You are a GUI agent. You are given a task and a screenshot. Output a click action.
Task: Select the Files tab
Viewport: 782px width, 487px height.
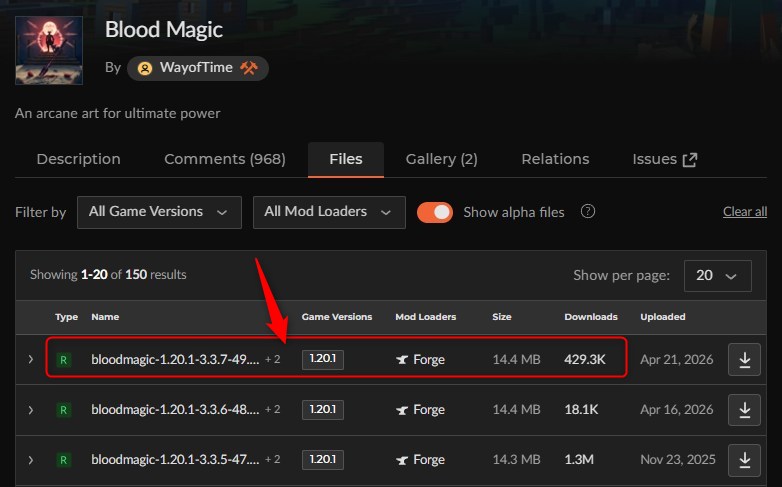346,159
